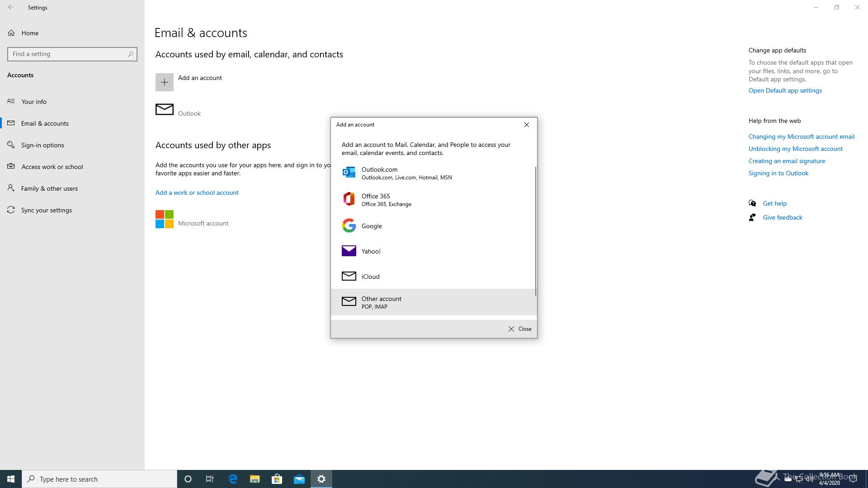The image size is (868, 488).
Task: Go to Sign-in options page
Action: coord(42,145)
